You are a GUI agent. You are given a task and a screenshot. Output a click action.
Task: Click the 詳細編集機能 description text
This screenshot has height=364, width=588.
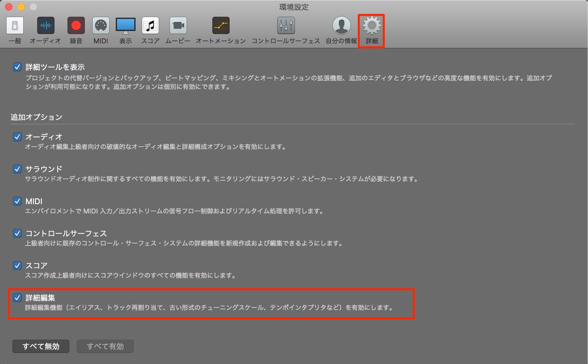[210, 308]
